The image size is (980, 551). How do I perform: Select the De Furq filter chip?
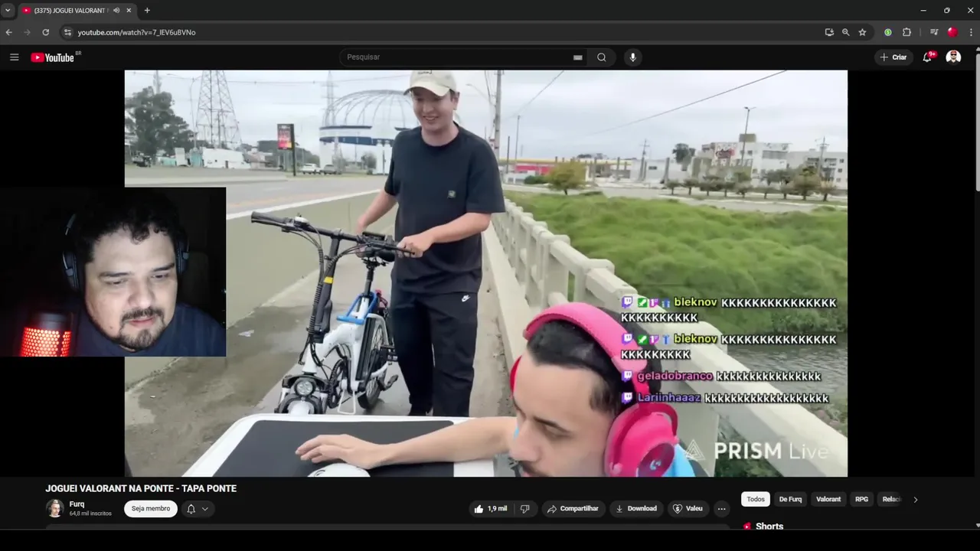790,499
